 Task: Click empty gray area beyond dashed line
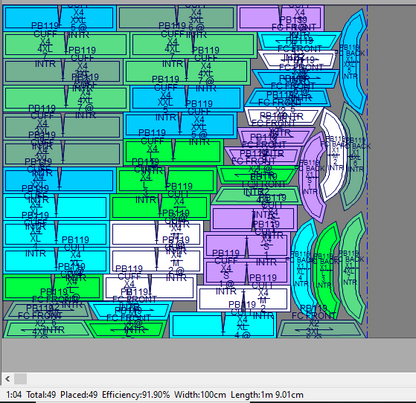(x=392, y=172)
